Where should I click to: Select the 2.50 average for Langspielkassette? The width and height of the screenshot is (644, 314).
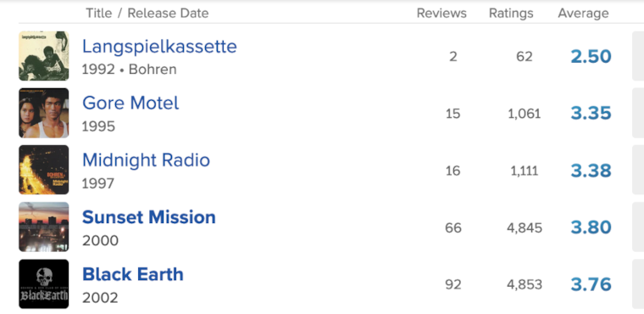coord(591,56)
